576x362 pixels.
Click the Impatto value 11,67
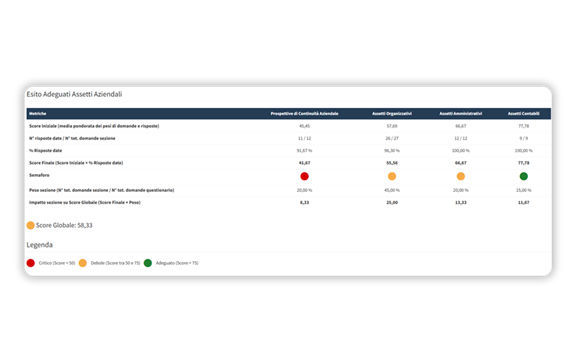tap(524, 202)
